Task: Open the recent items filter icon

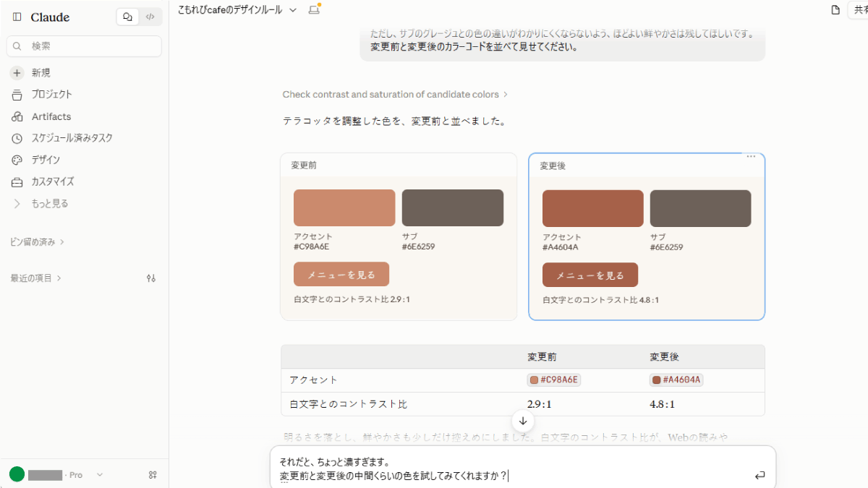Action: point(151,278)
